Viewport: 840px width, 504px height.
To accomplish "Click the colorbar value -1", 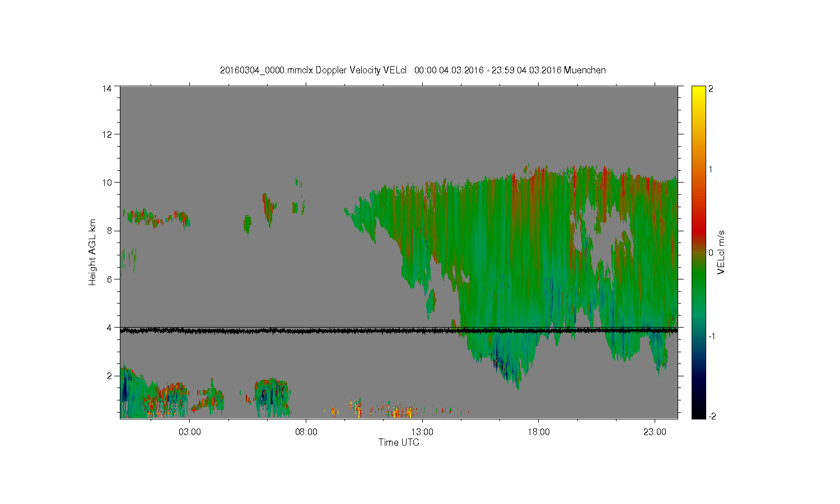I will [x=712, y=336].
